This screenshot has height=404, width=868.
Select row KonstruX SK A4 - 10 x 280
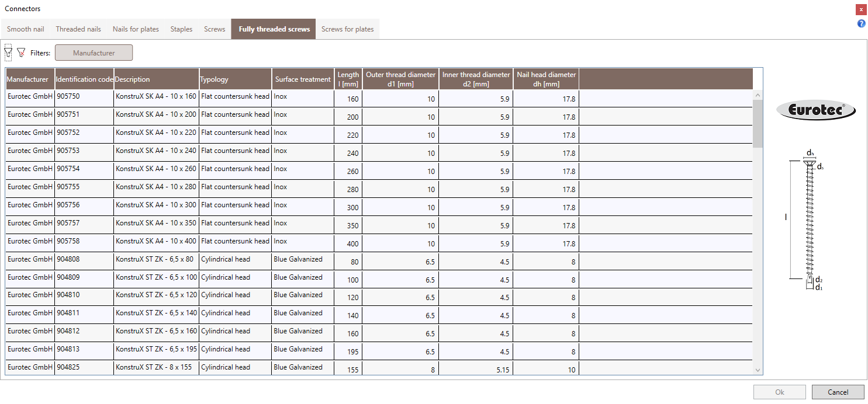[x=379, y=189]
